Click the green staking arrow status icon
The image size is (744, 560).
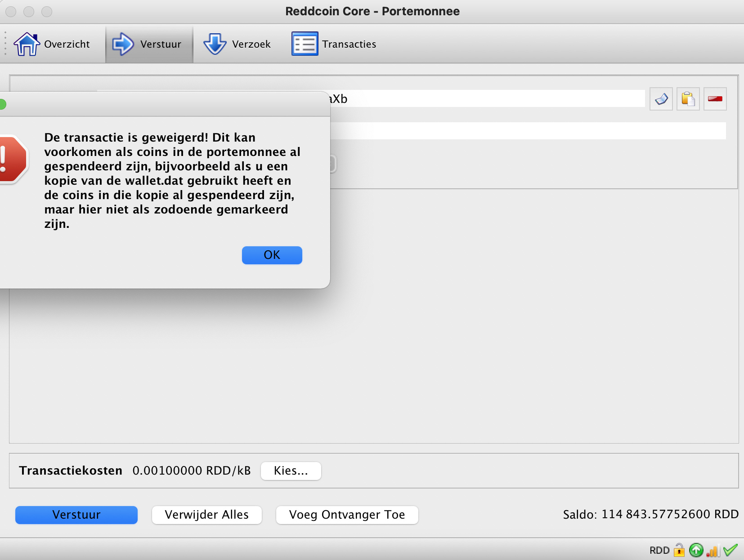696,550
